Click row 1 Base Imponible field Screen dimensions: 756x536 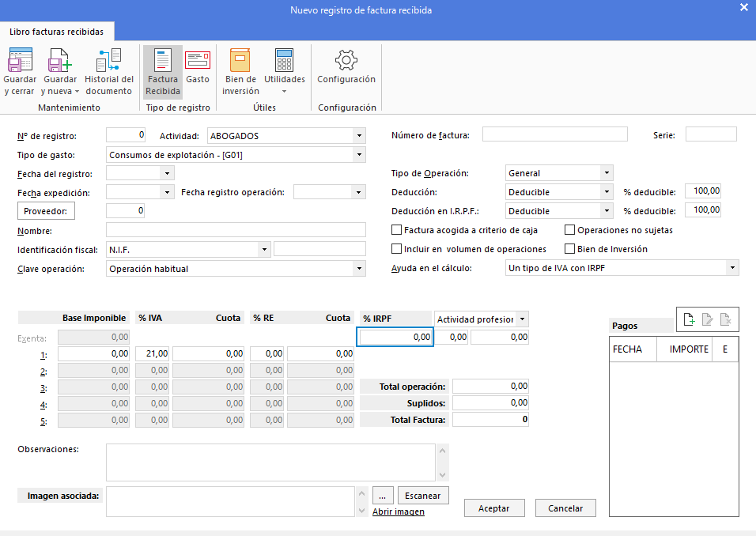(x=93, y=354)
